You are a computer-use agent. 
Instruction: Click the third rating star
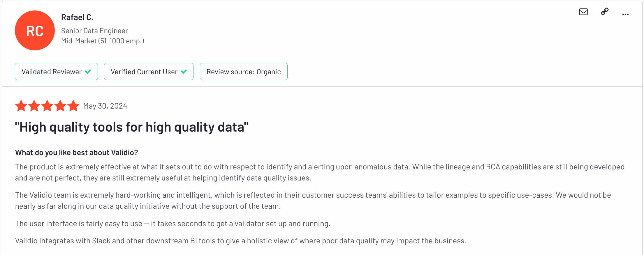pos(47,106)
